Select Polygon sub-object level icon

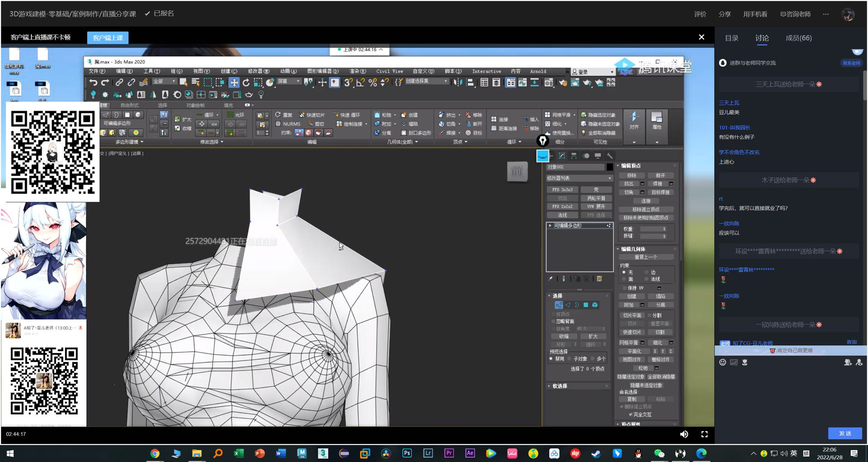586,305
